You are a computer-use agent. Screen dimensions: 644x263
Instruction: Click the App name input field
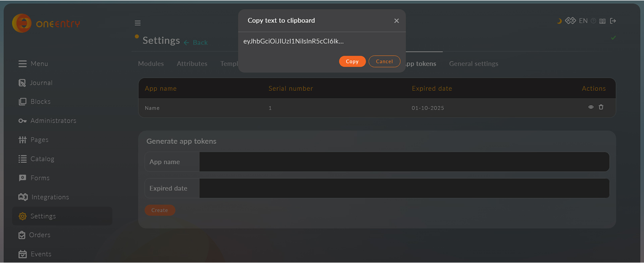[404, 162]
